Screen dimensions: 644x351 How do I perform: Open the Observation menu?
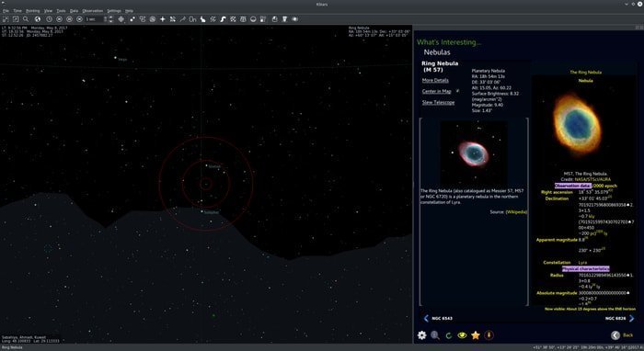tap(92, 11)
